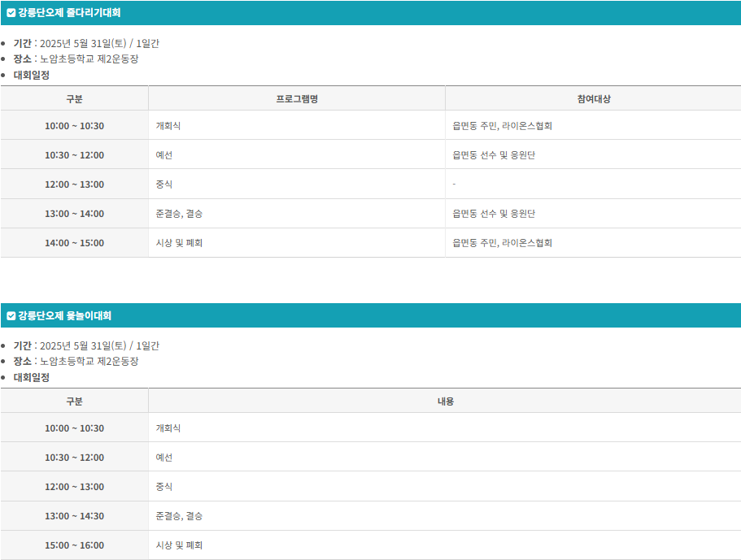The width and height of the screenshot is (741, 560).
Task: Click 10:30 ~ 12:00 in the 윷놀이 schedule
Action: coord(74,458)
